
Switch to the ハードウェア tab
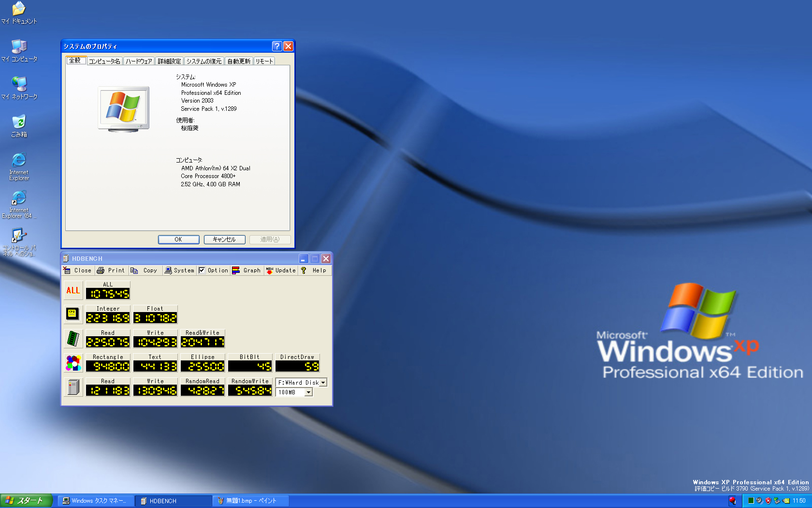139,61
